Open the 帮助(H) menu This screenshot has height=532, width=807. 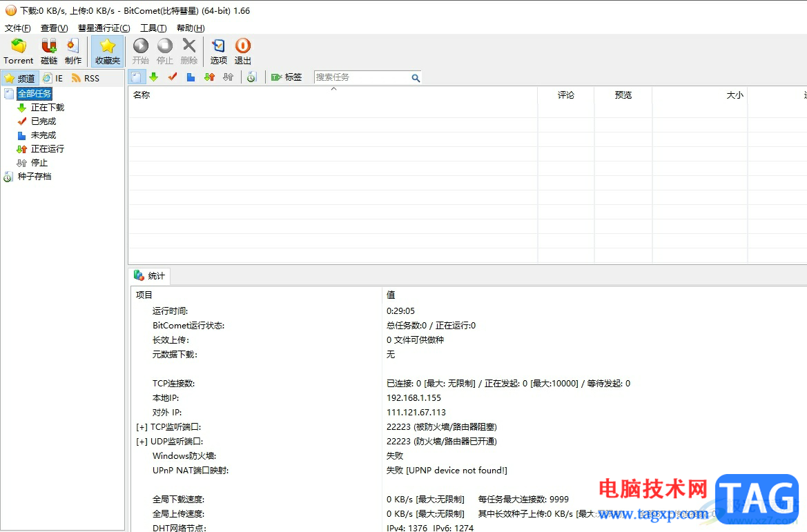(191, 28)
